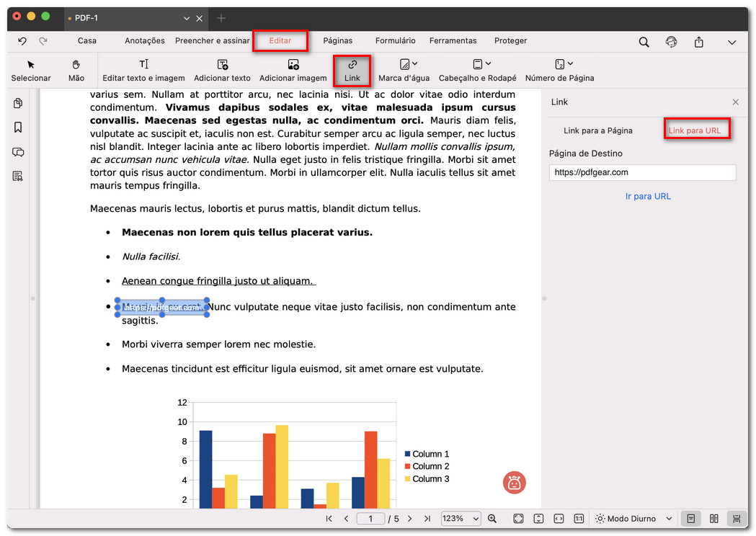Switch to Link para a Página option
This screenshot has height=536, width=756.
pyautogui.click(x=597, y=130)
